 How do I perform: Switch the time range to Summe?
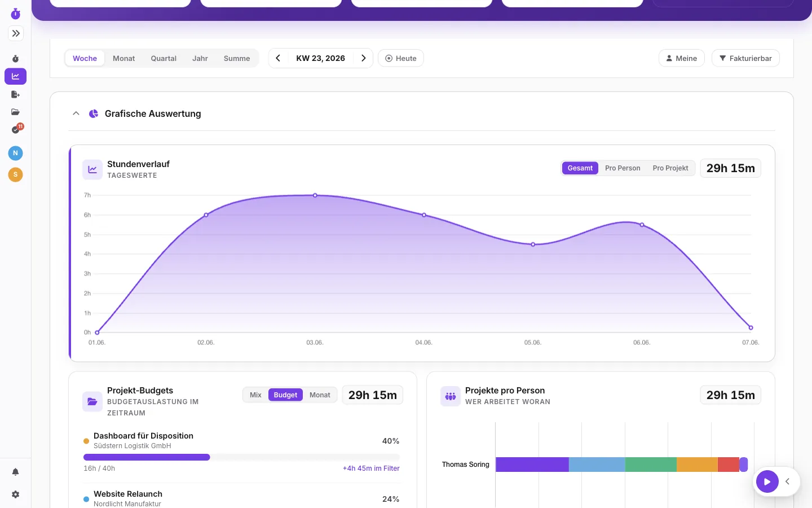click(237, 58)
